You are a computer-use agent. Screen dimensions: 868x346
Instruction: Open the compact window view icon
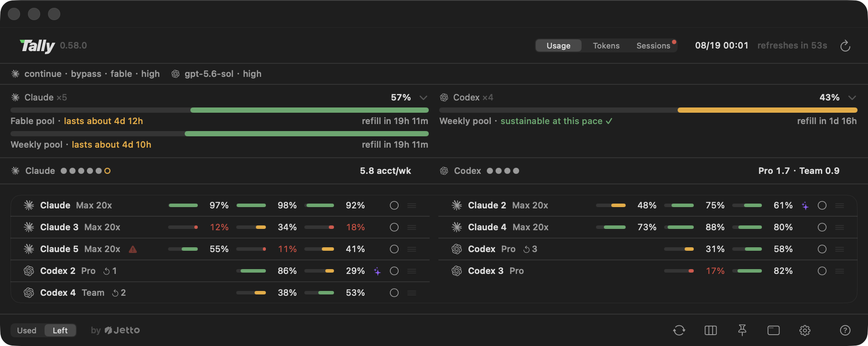(773, 330)
